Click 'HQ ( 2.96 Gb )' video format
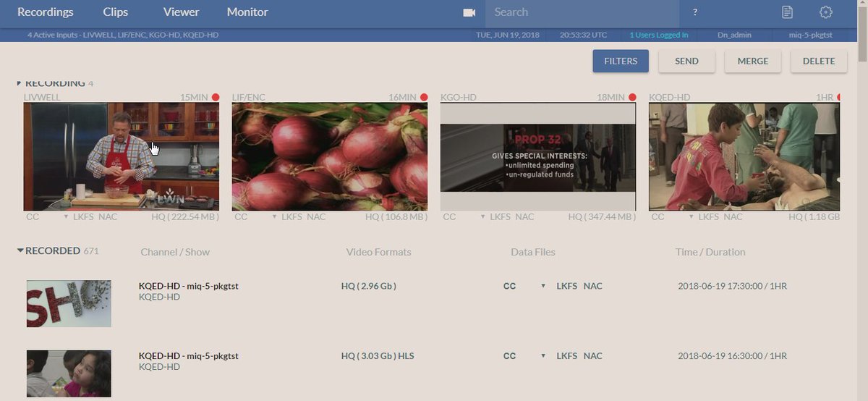 369,286
